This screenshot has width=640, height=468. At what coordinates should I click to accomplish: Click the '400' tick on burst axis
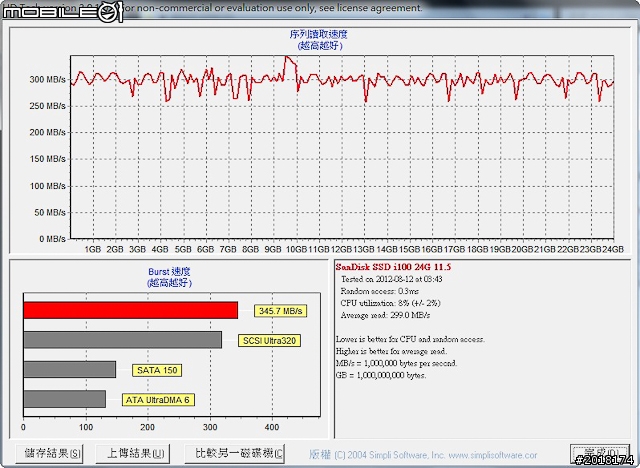pos(272,427)
